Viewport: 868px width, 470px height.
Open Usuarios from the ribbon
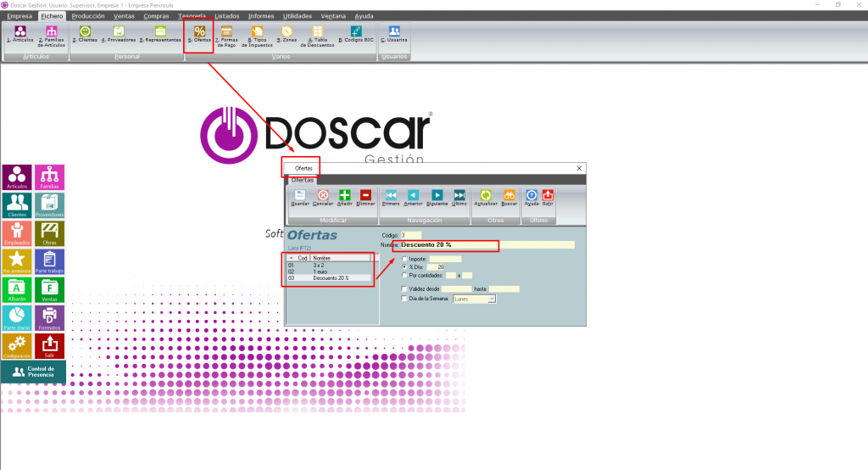click(394, 35)
